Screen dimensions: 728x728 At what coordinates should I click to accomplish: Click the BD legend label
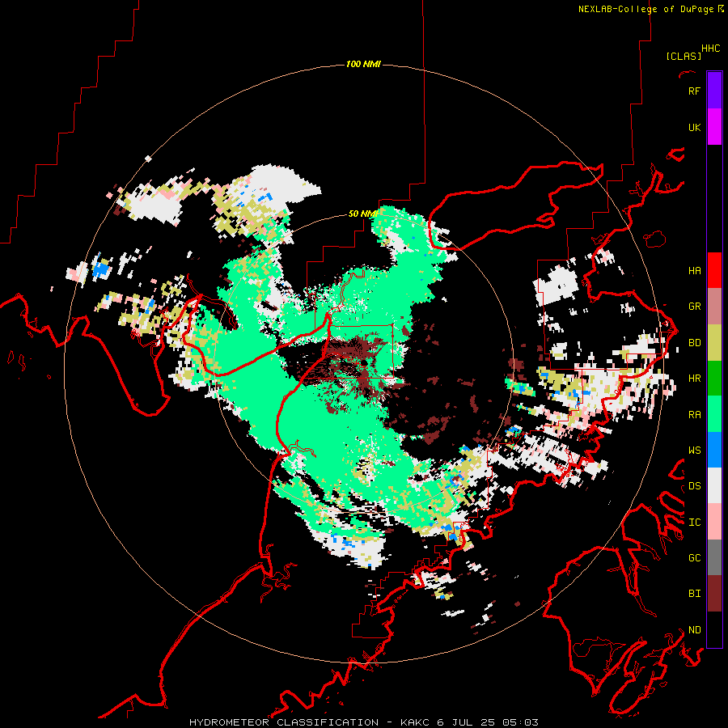click(694, 343)
